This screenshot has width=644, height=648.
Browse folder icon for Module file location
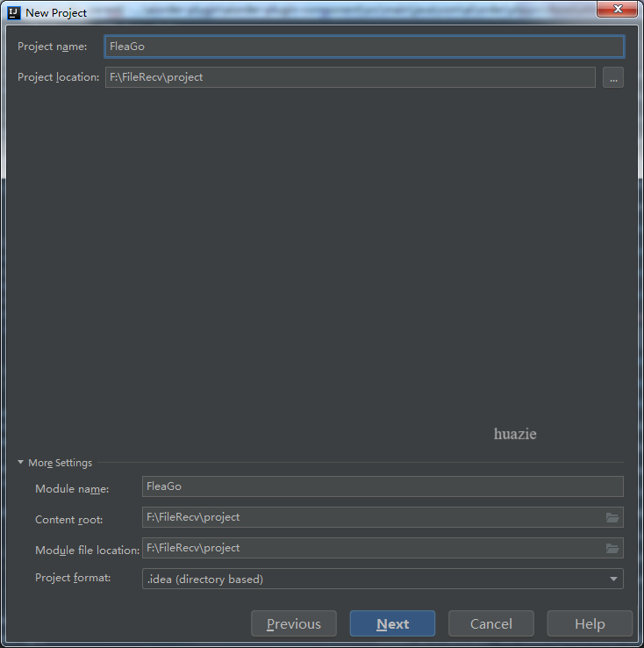612,549
